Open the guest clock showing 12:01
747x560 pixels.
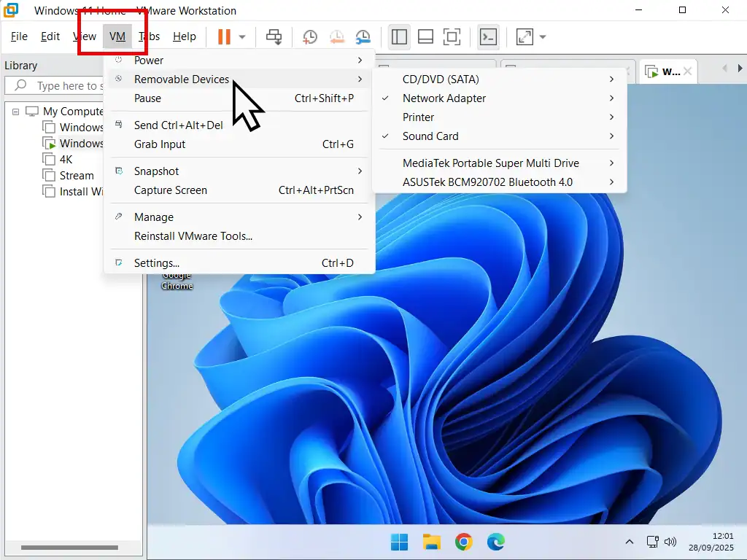tap(711, 542)
